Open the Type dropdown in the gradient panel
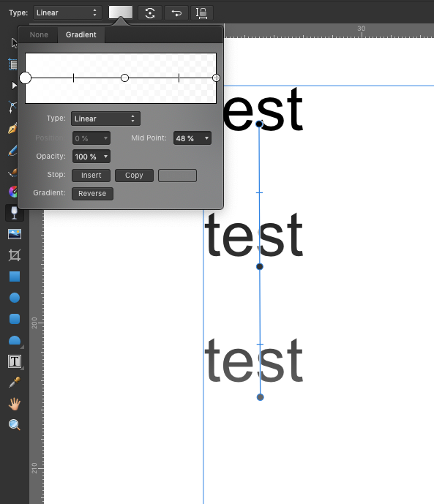 [x=105, y=119]
